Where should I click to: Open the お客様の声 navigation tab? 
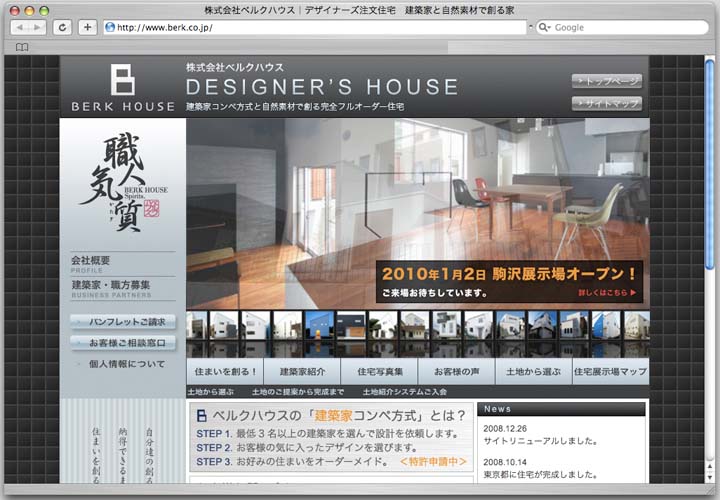point(456,371)
